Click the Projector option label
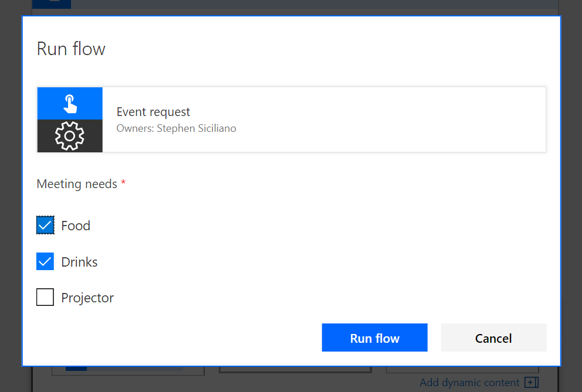 pyautogui.click(x=87, y=298)
